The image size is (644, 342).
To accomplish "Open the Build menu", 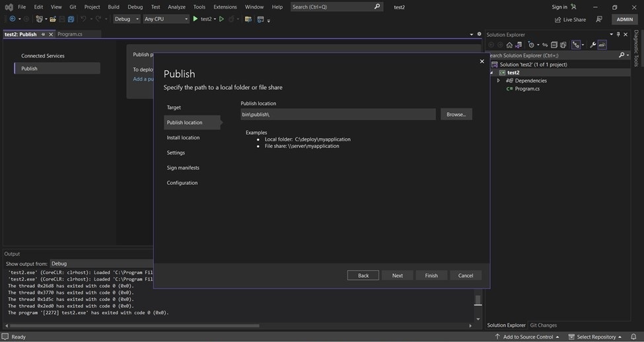I will 114,7.
